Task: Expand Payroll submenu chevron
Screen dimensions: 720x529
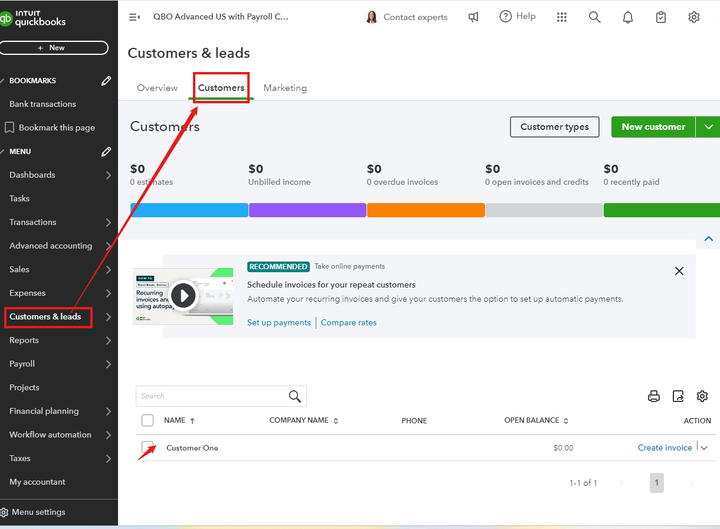Action: pos(108,364)
